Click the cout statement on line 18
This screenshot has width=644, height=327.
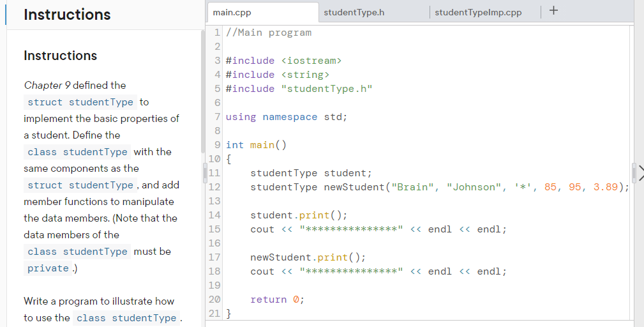click(378, 271)
